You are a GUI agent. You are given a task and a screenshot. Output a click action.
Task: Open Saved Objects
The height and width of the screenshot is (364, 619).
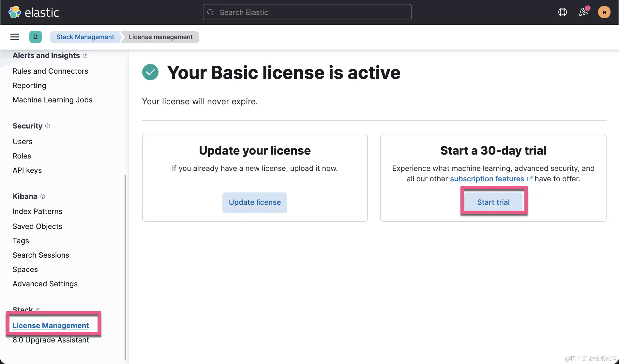(38, 226)
